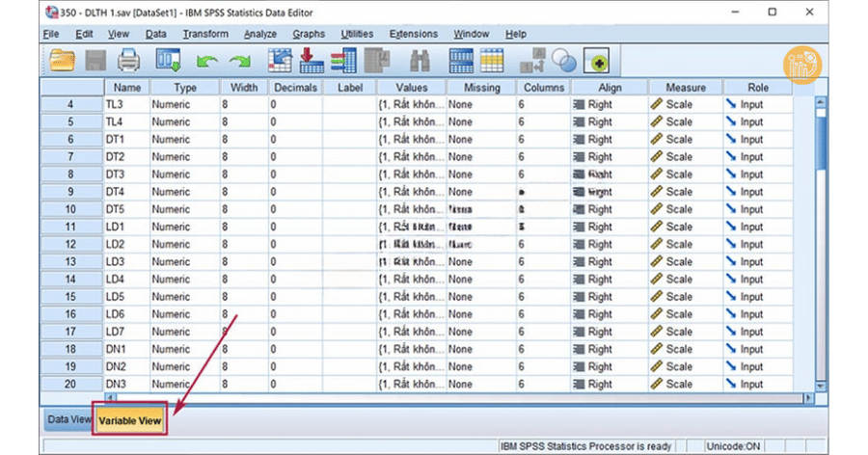Click the Input arrow icon in TL4 row
868x455 pixels.
[731, 121]
